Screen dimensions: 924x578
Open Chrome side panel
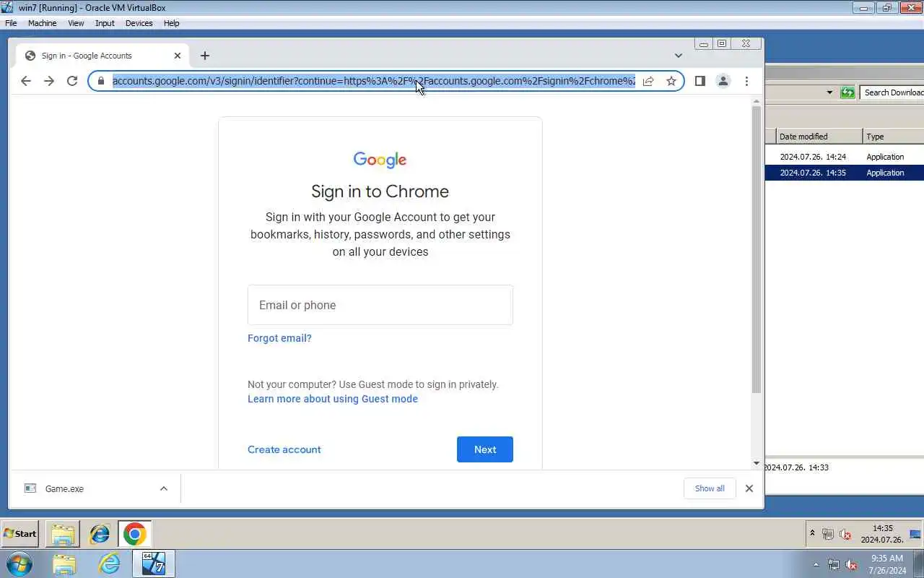(x=699, y=81)
